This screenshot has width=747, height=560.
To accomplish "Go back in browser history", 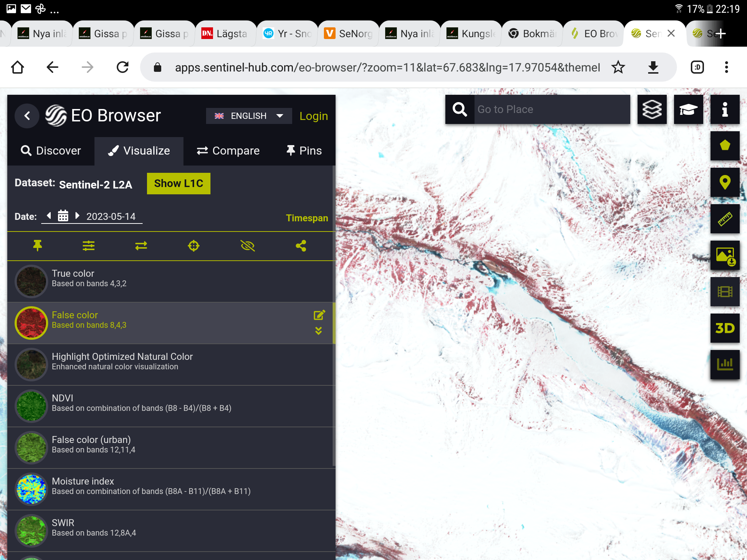I will (x=53, y=67).
